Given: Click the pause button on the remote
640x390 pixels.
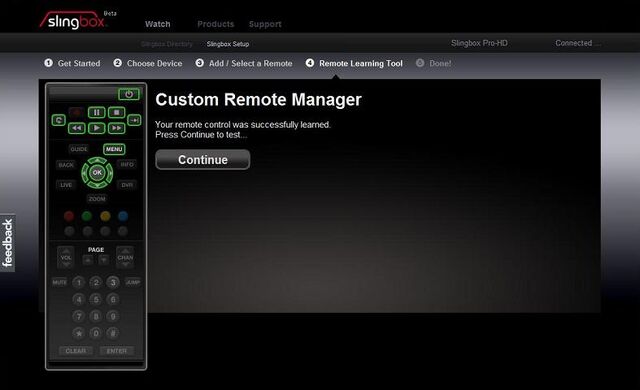Looking at the screenshot, I should pyautogui.click(x=97, y=112).
